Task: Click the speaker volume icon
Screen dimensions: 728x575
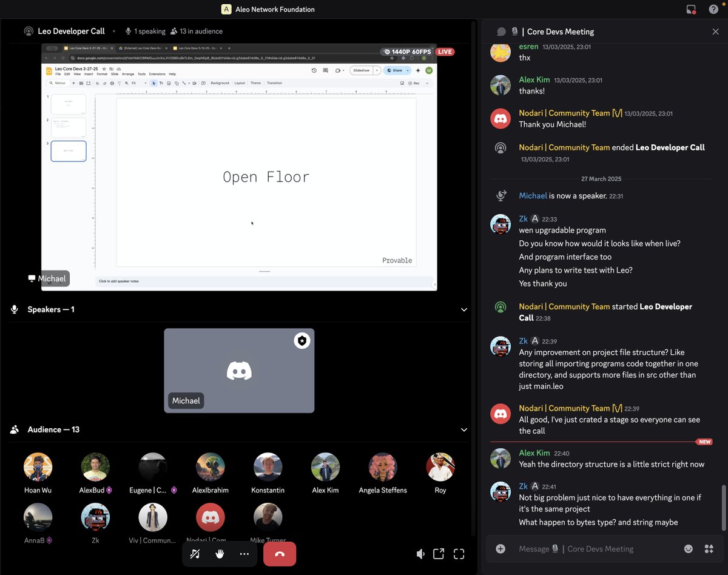Action: click(420, 554)
